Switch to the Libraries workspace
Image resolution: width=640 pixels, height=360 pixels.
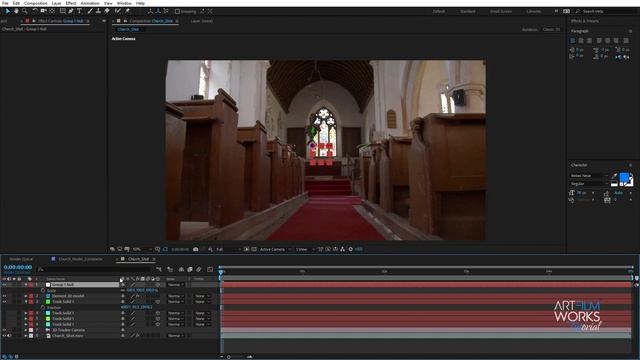click(533, 11)
